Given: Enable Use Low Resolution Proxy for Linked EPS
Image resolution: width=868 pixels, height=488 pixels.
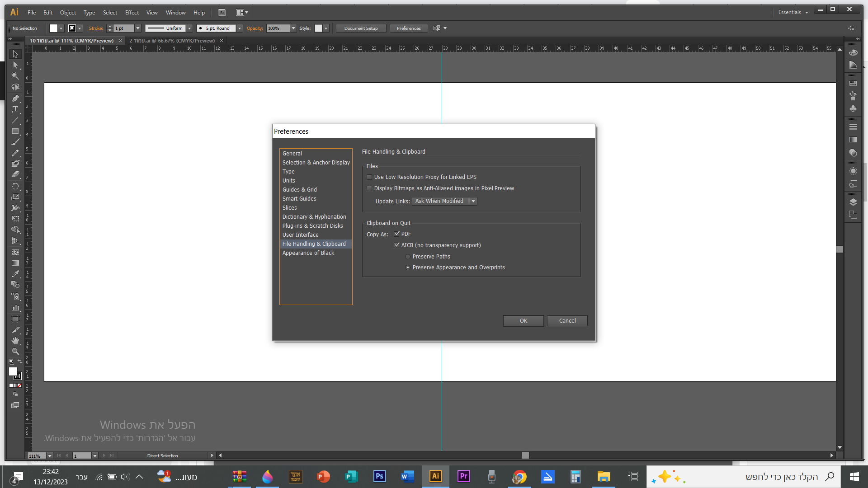Looking at the screenshot, I should [369, 177].
